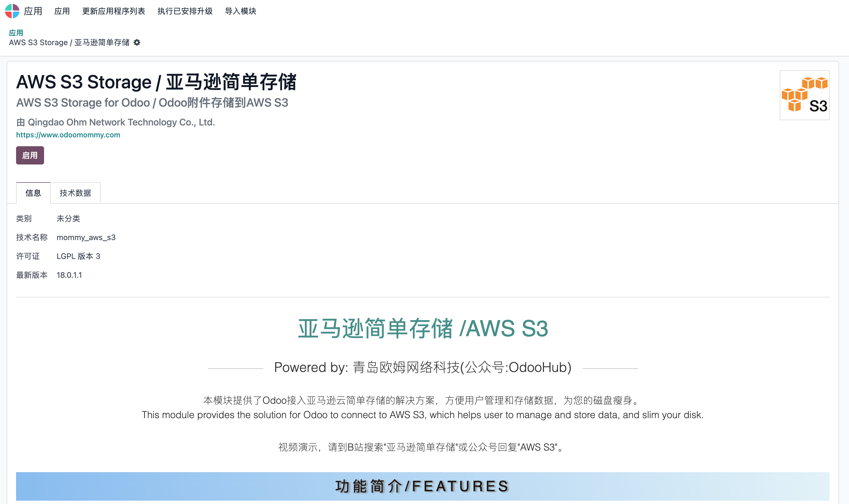Go back via the 应用 breadcrumb link

coord(16,33)
